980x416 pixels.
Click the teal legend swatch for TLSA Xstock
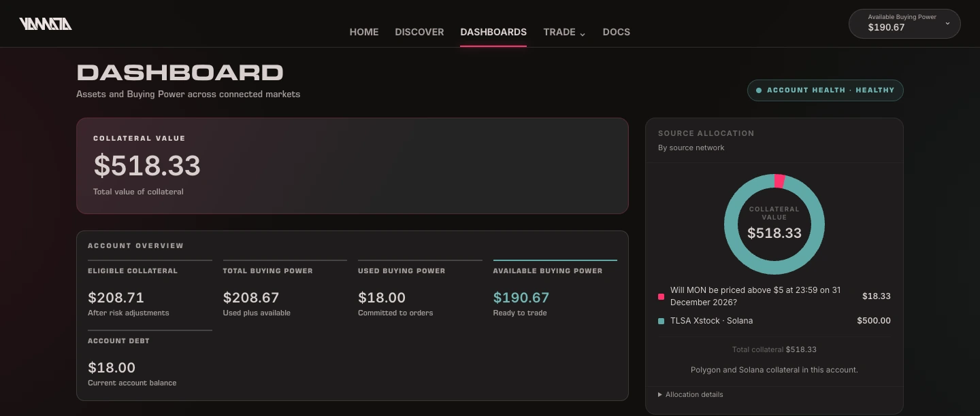[x=661, y=321]
